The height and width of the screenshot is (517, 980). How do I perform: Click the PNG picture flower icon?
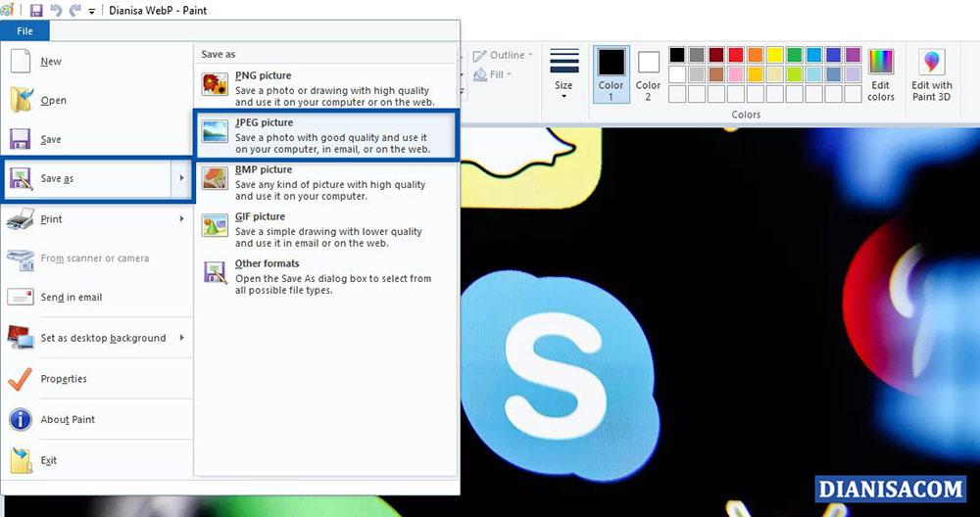(x=215, y=84)
